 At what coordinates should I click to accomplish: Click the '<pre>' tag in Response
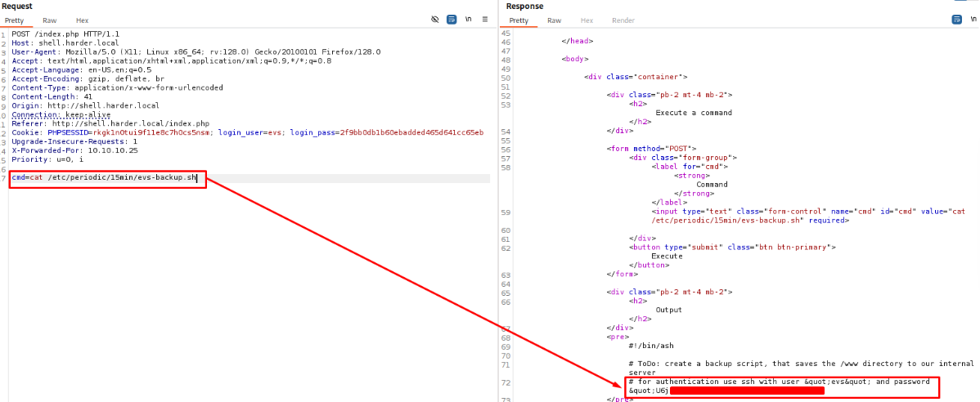(618, 337)
